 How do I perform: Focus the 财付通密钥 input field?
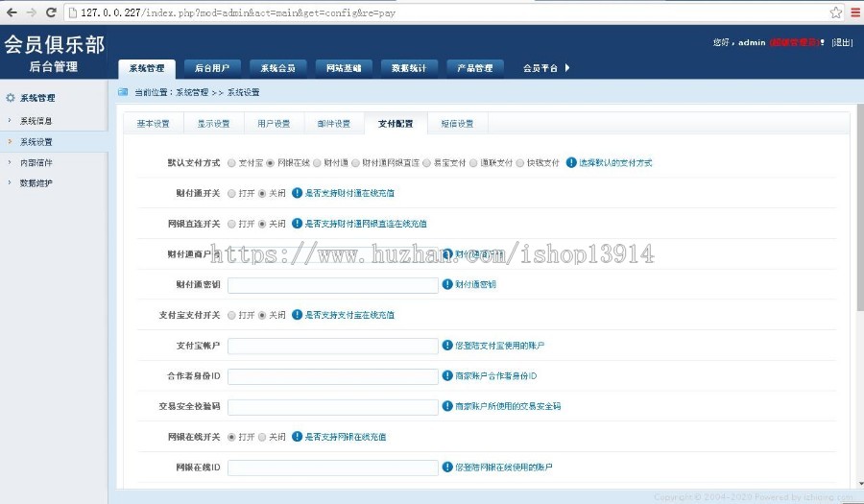coord(333,285)
